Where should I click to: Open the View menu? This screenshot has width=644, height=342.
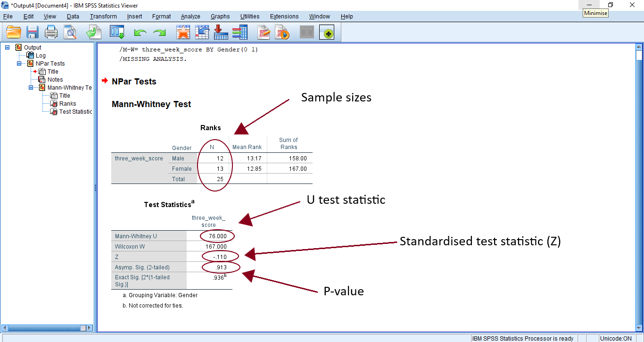tap(50, 17)
